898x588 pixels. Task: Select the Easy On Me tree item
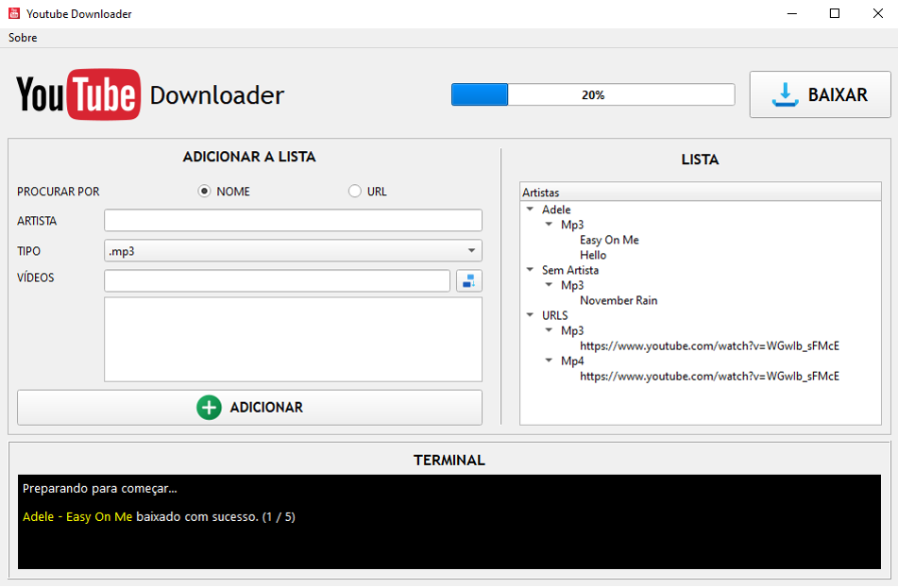(609, 240)
